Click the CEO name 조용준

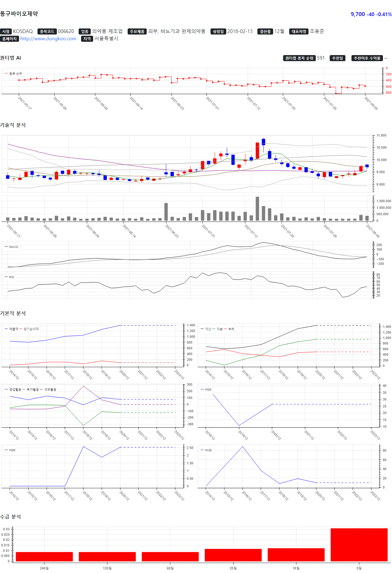[x=317, y=31]
